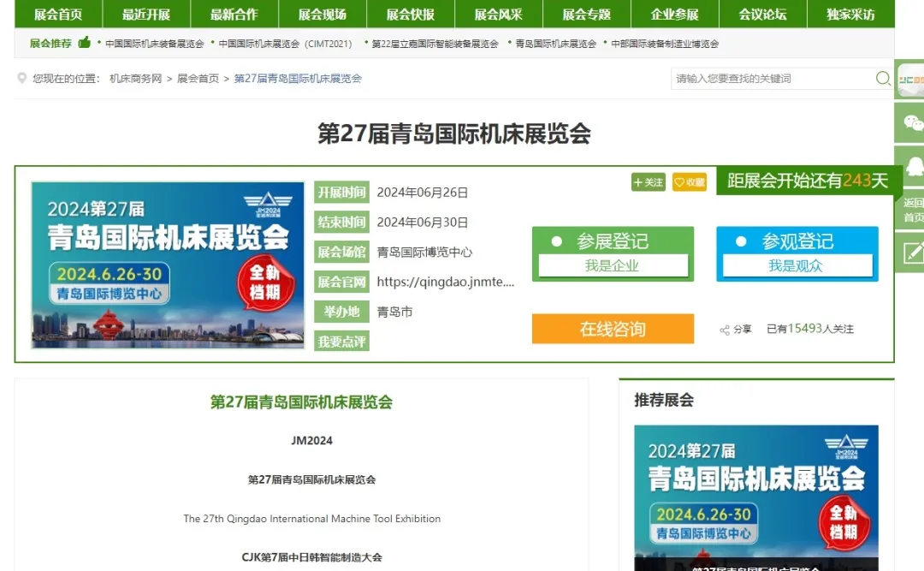Click the 展会场馆 label tag

[x=341, y=252]
